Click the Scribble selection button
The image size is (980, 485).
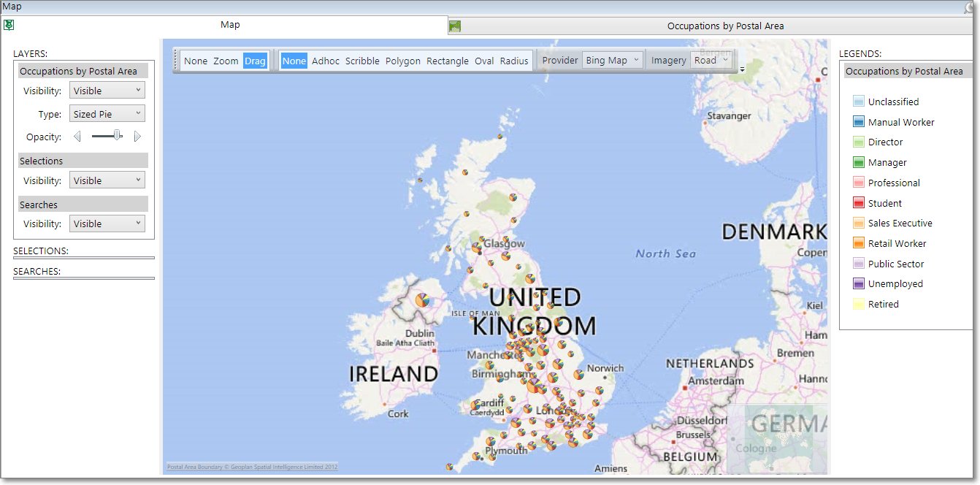(x=362, y=61)
